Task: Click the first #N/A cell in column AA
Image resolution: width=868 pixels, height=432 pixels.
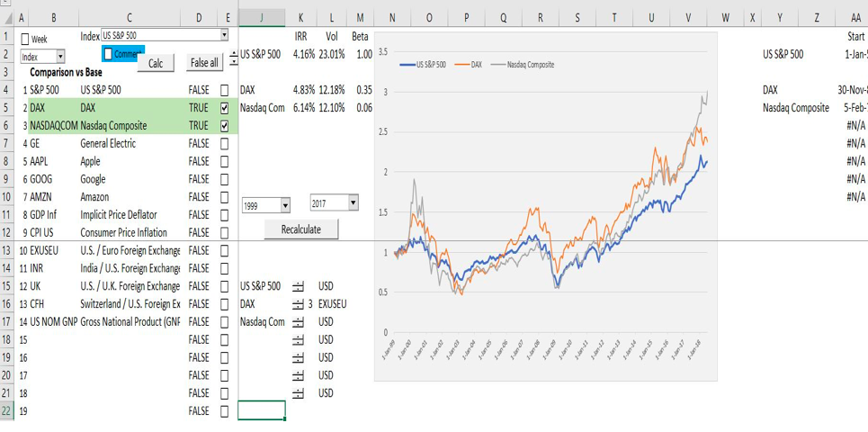Action: pyautogui.click(x=855, y=126)
